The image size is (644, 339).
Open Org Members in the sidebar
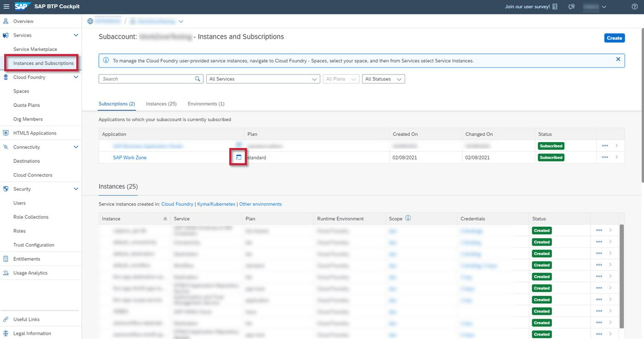[28, 119]
